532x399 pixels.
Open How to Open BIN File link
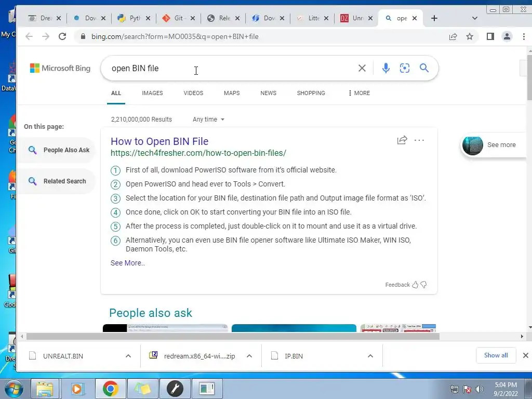[159, 141]
